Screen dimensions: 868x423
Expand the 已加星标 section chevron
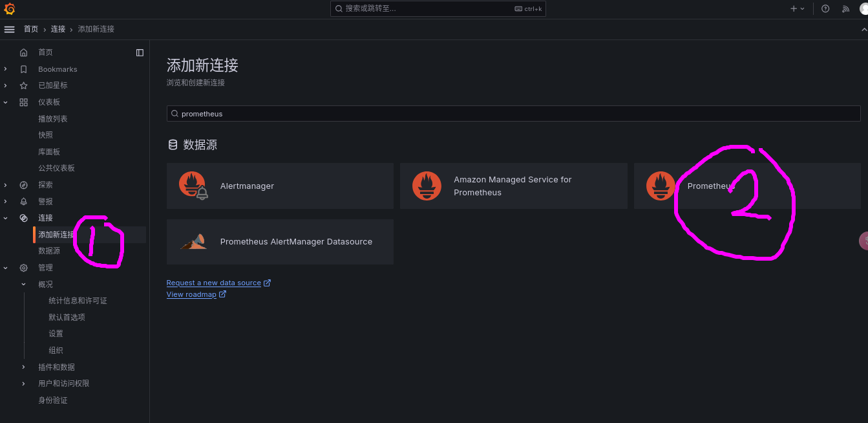pyautogui.click(x=5, y=85)
